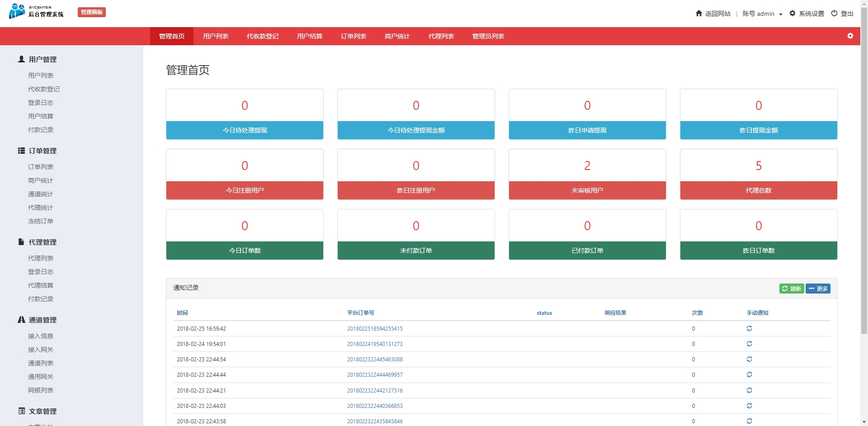This screenshot has width=868, height=426.
Task: Click the page vertical scrollbar
Action: [864, 181]
